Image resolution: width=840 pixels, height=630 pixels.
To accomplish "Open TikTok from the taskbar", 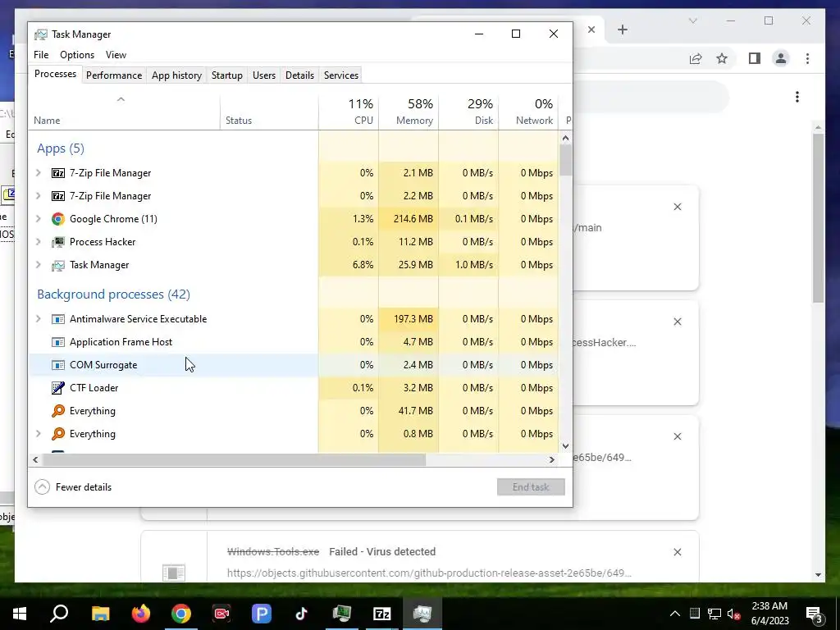I will tap(302, 614).
